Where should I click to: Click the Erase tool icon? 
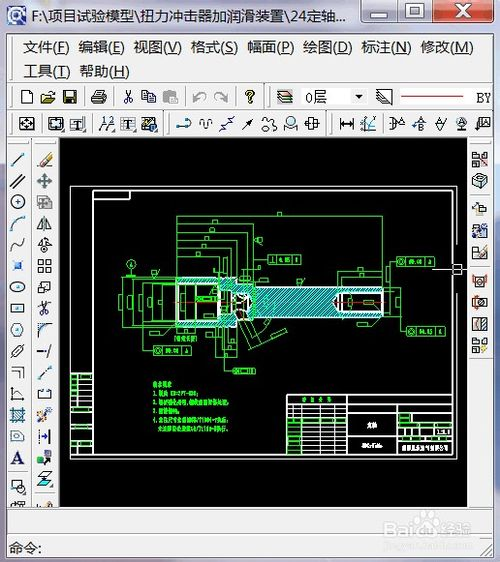[44, 160]
